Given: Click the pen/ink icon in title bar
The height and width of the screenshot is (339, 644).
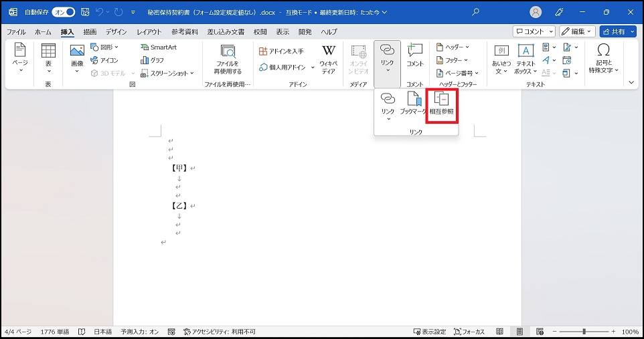Looking at the screenshot, I should (559, 12).
